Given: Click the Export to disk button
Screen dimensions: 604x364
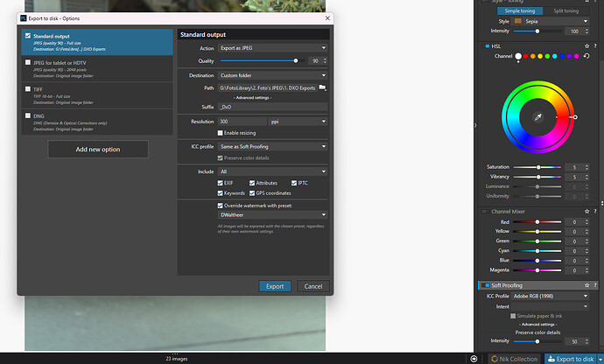Looking at the screenshot, I should [x=571, y=359].
